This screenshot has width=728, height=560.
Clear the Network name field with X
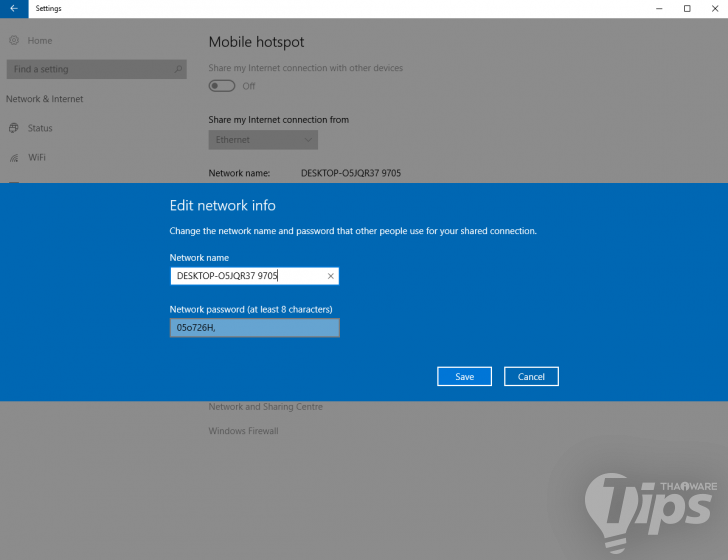pyautogui.click(x=331, y=276)
